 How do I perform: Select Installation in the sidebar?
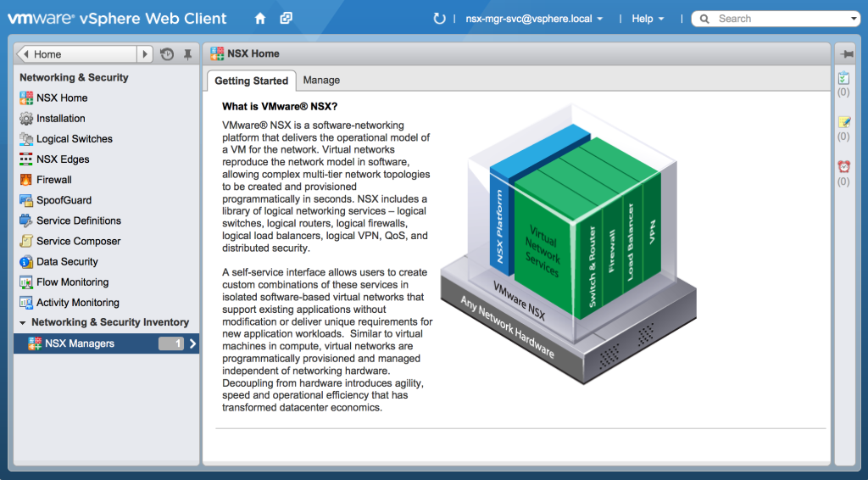click(x=61, y=119)
